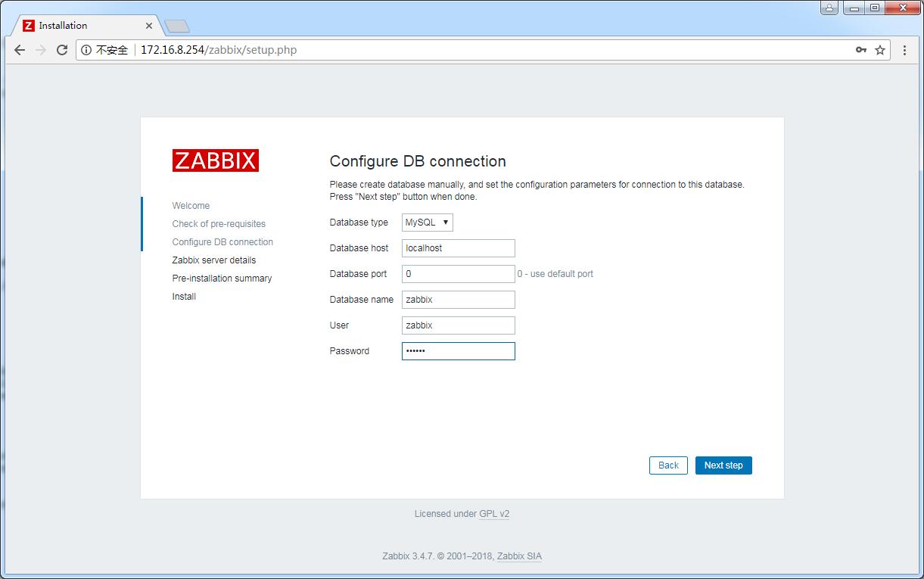Click the ZABBIX logo
The image size is (924, 579).
click(x=216, y=160)
